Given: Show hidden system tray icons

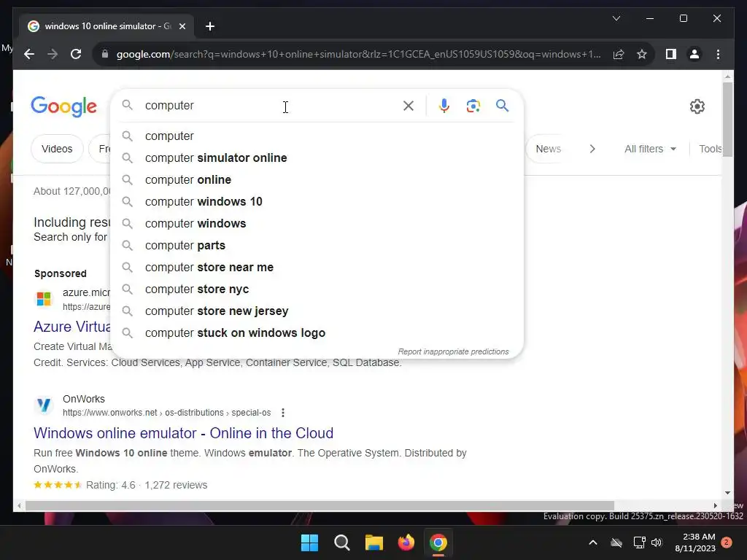Looking at the screenshot, I should click(x=593, y=542).
